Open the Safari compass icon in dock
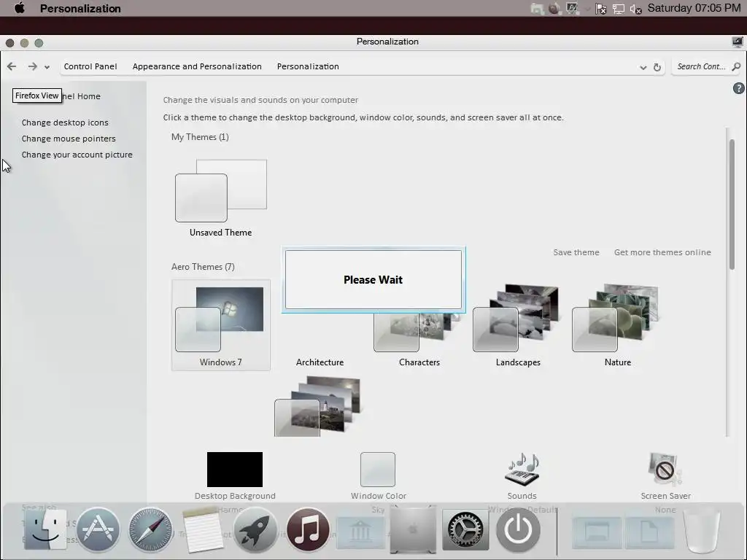The image size is (747, 560). [x=150, y=529]
